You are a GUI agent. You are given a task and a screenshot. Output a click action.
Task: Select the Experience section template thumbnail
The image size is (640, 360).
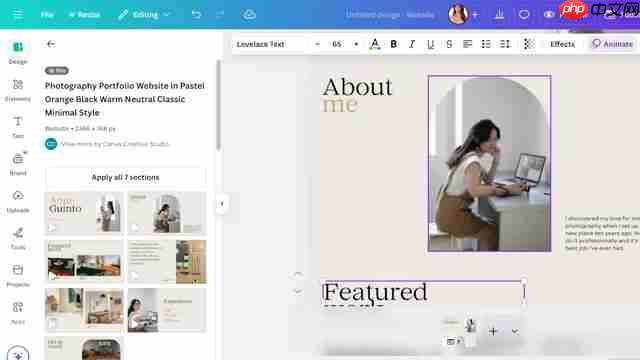coord(167,309)
